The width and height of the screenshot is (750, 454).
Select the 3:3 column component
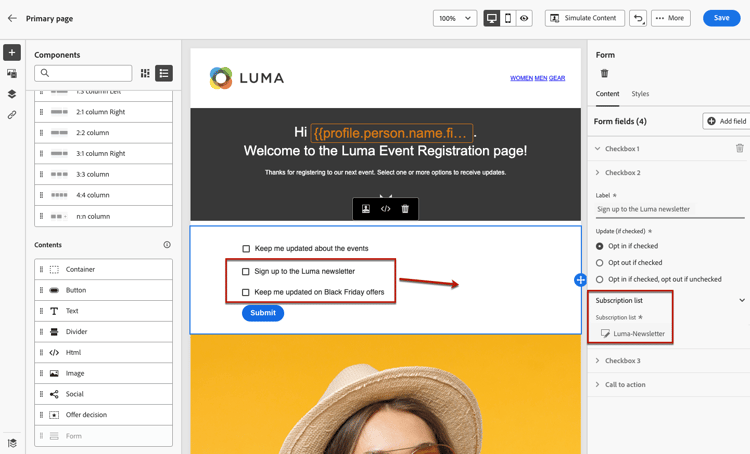103,174
